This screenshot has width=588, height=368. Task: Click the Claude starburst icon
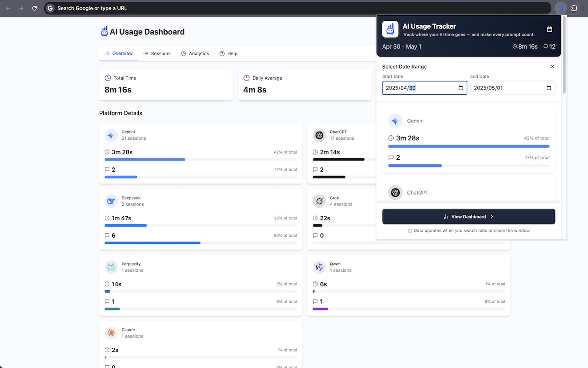click(x=111, y=333)
